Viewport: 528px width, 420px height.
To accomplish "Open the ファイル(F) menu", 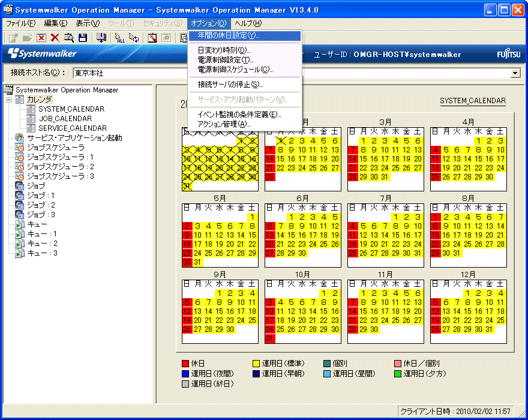I will click(x=21, y=23).
